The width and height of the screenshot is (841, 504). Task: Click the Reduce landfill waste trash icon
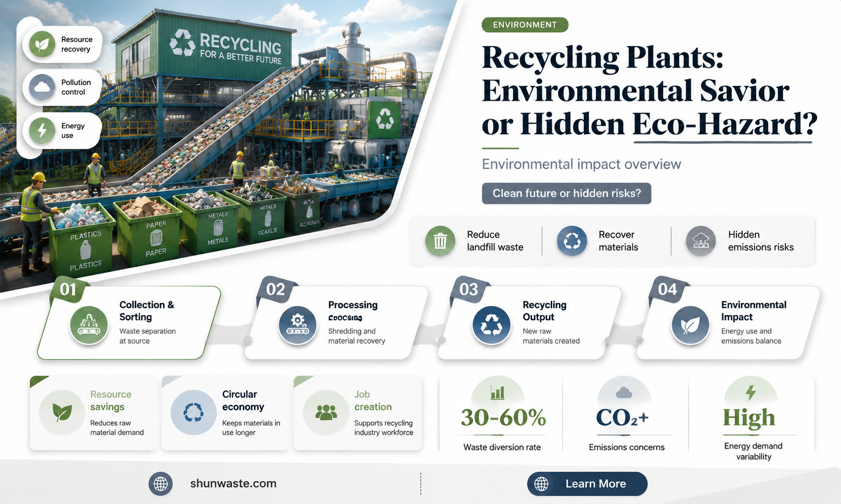[440, 241]
